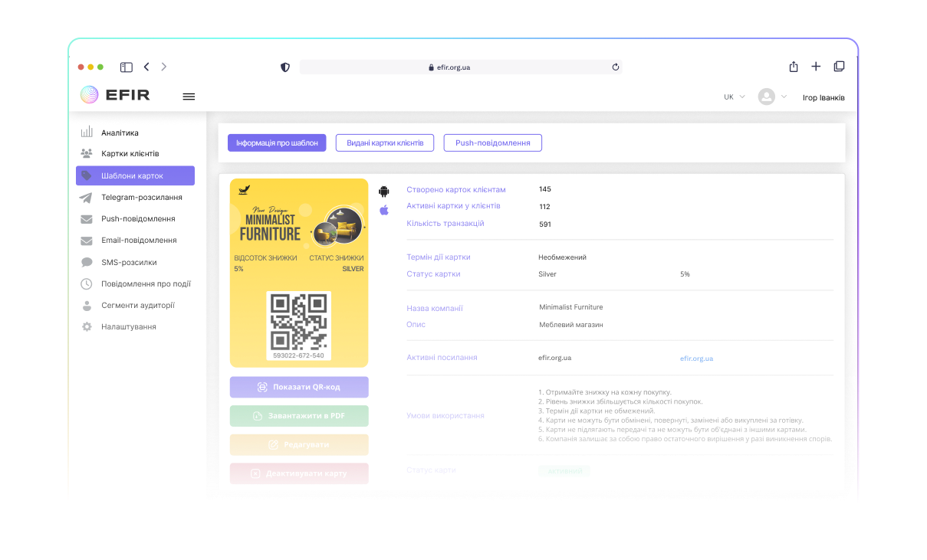Screen dimensions: 927x560
Task: Click the value 145 created cards
Action: click(545, 189)
